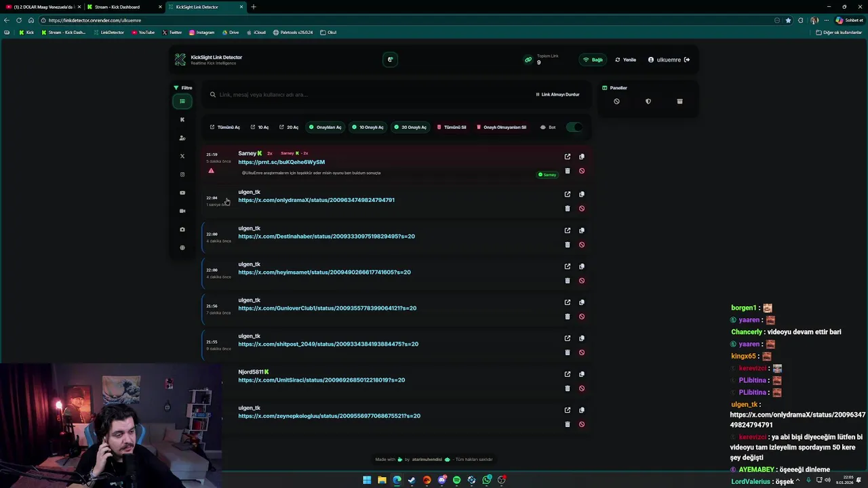Log out via icon next to ulkuemre
This screenshot has height=488, width=868.
pyautogui.click(x=687, y=60)
